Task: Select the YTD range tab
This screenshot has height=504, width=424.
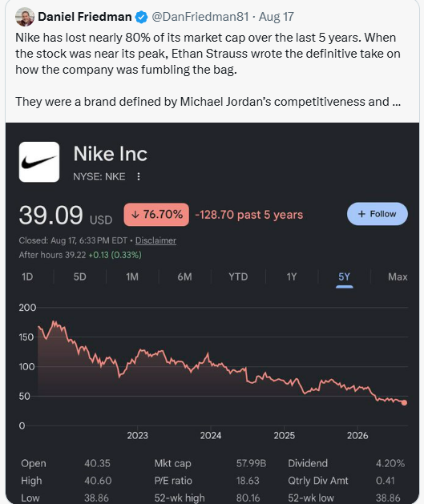Action: click(238, 276)
